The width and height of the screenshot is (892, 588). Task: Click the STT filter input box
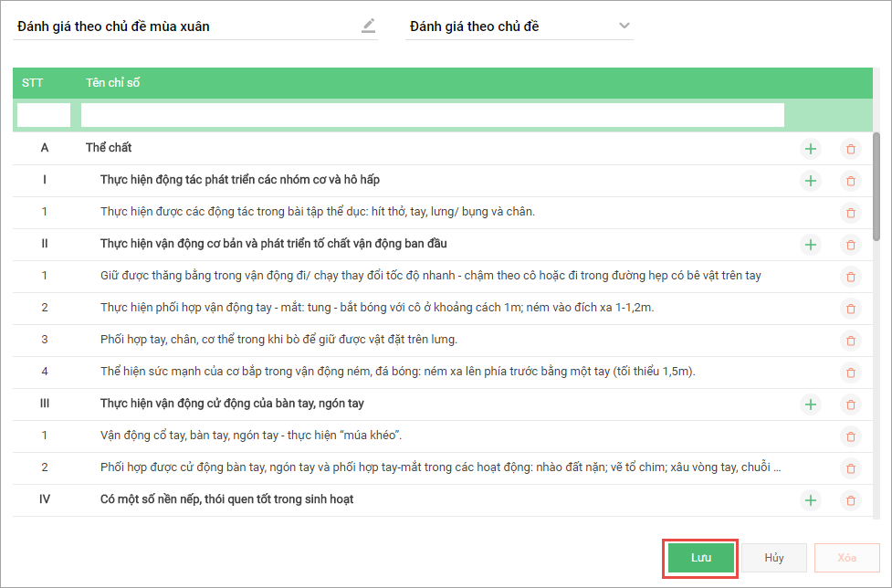coord(44,115)
